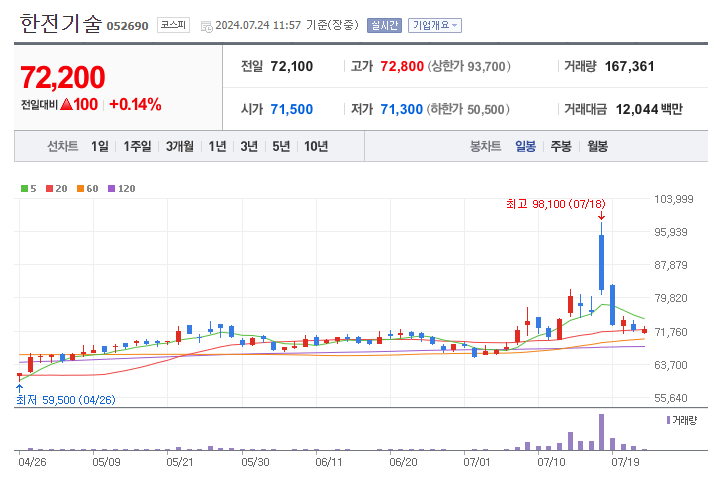Select the 1년 line chart period

pos(217,146)
